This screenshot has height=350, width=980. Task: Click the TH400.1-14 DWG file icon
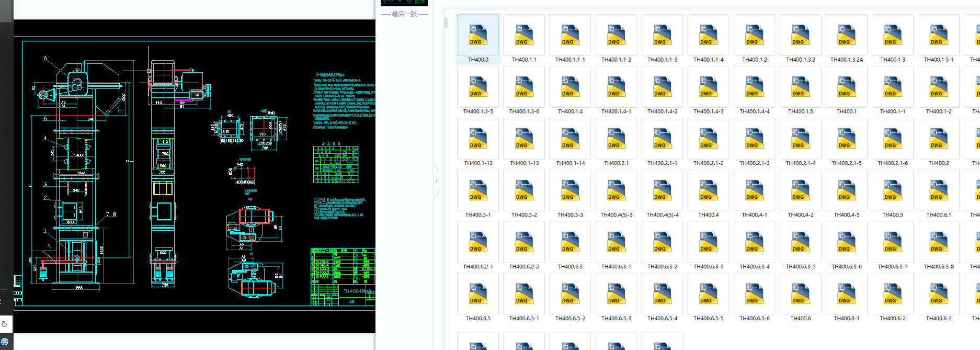click(x=570, y=138)
